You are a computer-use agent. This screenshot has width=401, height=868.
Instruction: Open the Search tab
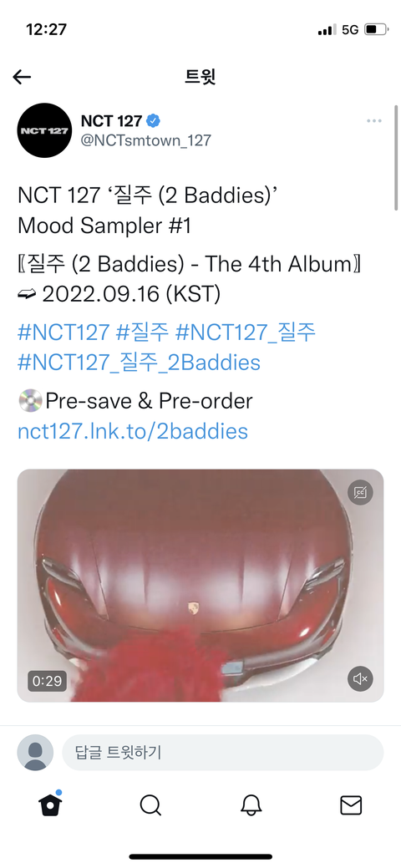(150, 805)
